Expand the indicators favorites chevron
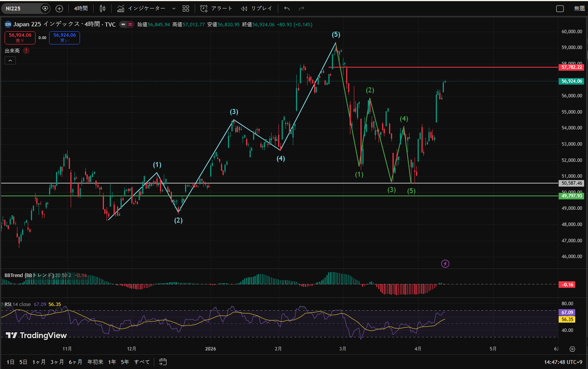588x369 pixels. click(x=173, y=8)
